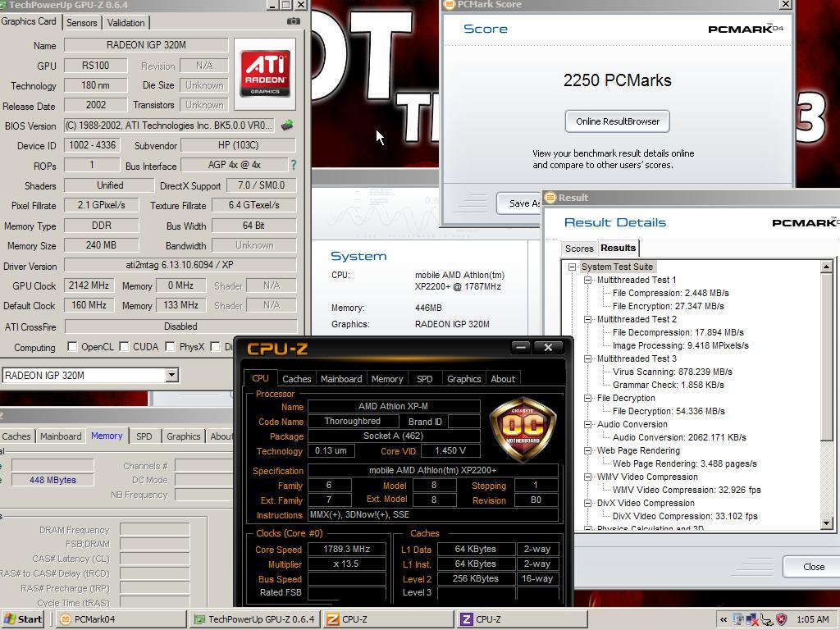
Task: Select Grammar Check: 1.858 KB/s result
Action: pyautogui.click(x=668, y=385)
